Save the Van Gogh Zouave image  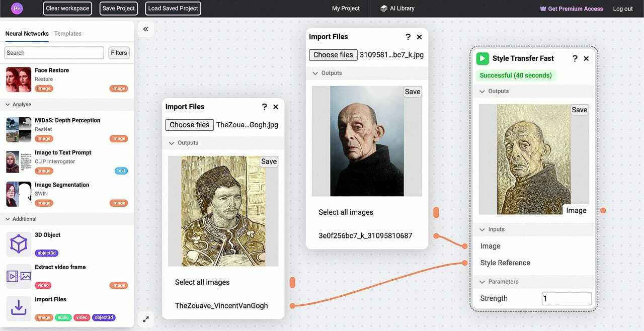[x=269, y=161]
